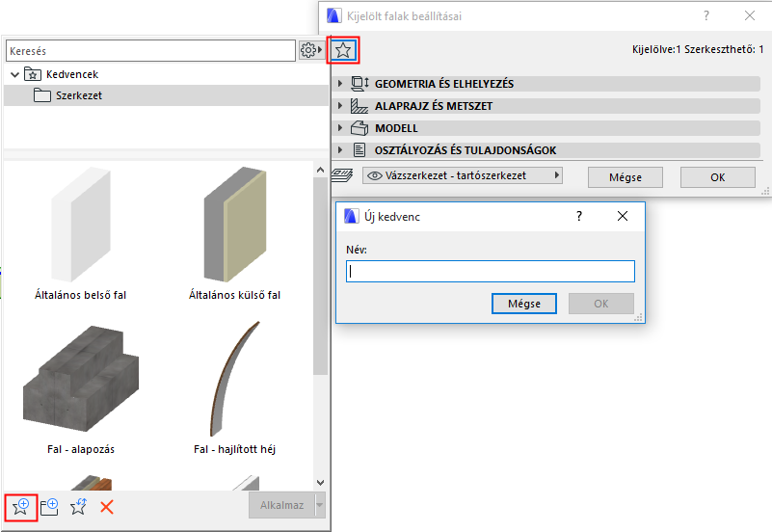Select the Általános külső fal favorite

click(235, 234)
